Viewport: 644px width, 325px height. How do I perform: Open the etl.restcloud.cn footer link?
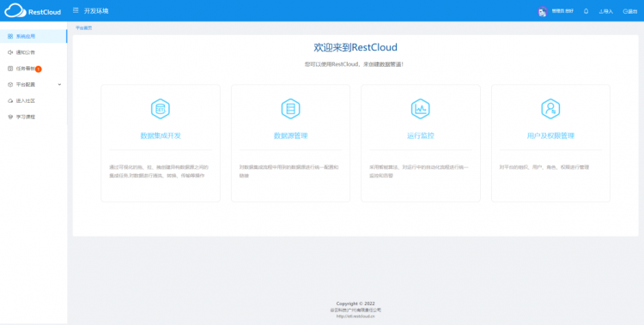[x=355, y=316]
